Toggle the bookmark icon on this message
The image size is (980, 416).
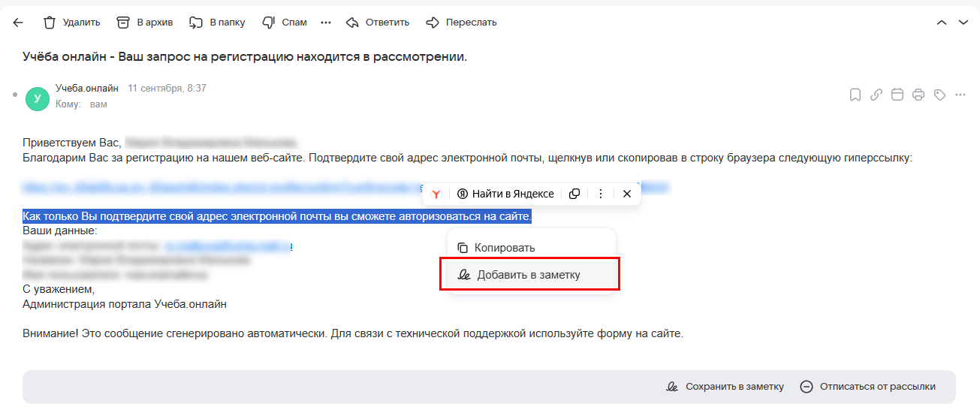tap(855, 95)
